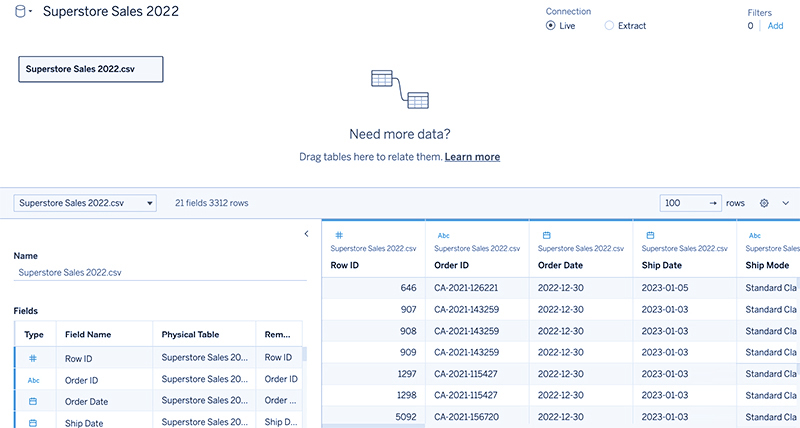
Task: Collapse the data grid with chevron down
Action: pyautogui.click(x=786, y=203)
